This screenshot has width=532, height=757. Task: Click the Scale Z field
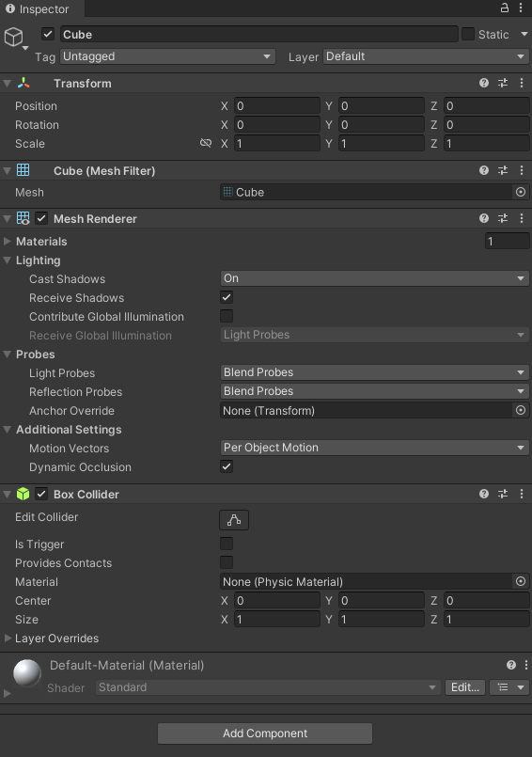coord(487,143)
